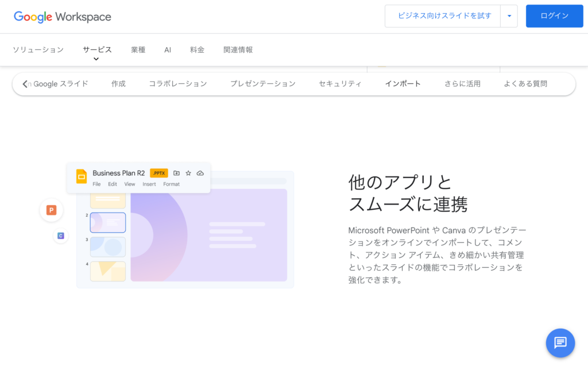
Task: Open the chat support bubble icon
Action: [560, 342]
